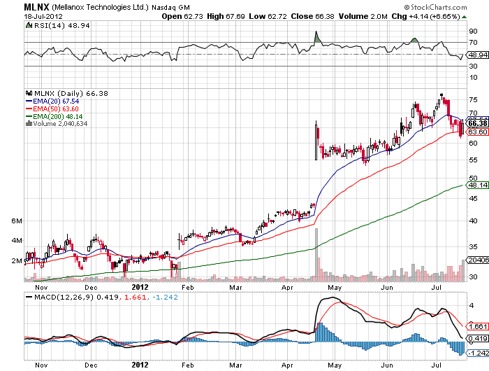
Task: Click the May label under price chart
Action: [x=335, y=287]
